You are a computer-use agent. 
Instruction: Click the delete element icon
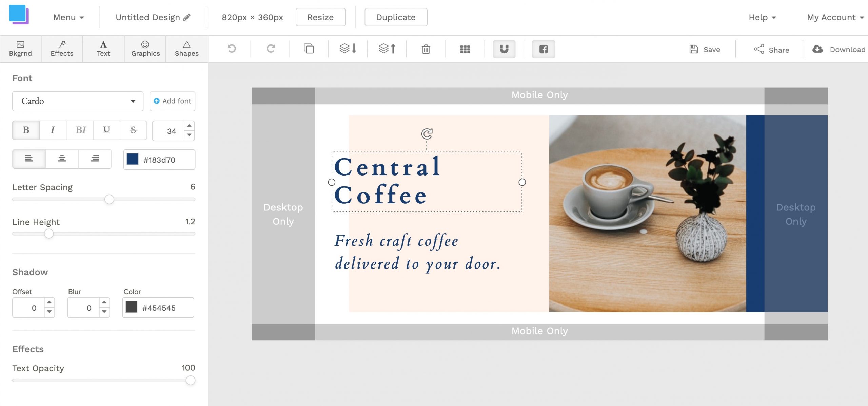[426, 49]
